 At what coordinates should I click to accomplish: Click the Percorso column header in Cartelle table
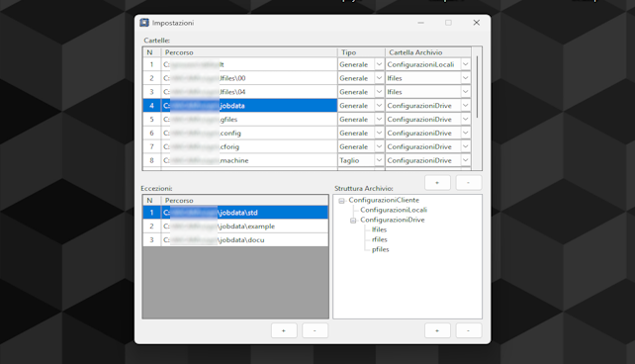pos(249,52)
